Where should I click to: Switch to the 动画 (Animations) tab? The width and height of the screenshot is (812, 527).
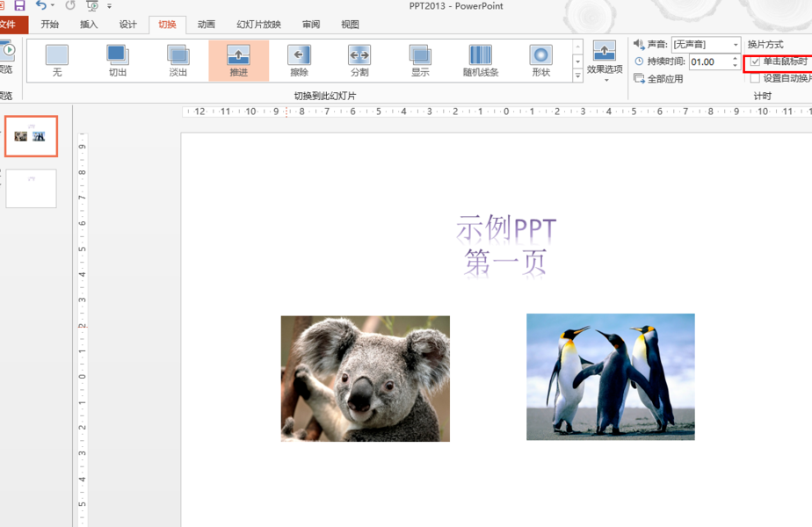pos(206,25)
